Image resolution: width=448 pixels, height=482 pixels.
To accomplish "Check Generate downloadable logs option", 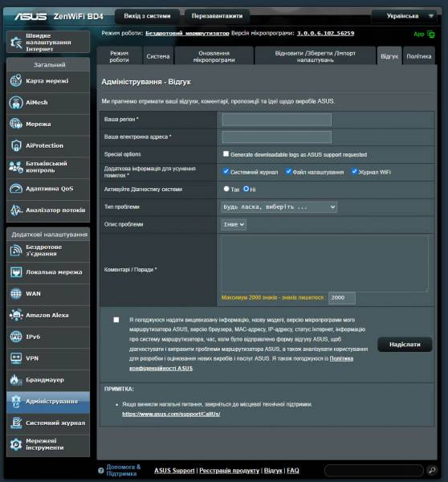I will click(226, 153).
